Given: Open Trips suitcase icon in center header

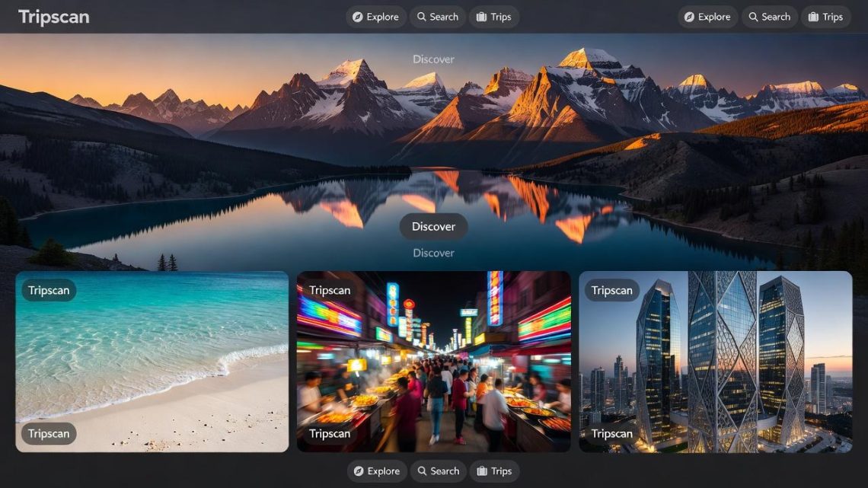Looking at the screenshot, I should tap(482, 18).
